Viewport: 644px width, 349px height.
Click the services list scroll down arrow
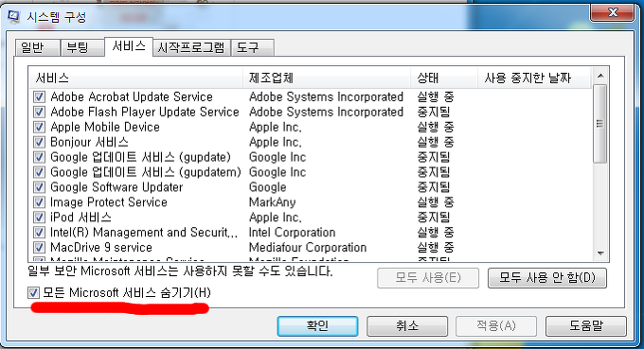click(x=600, y=253)
